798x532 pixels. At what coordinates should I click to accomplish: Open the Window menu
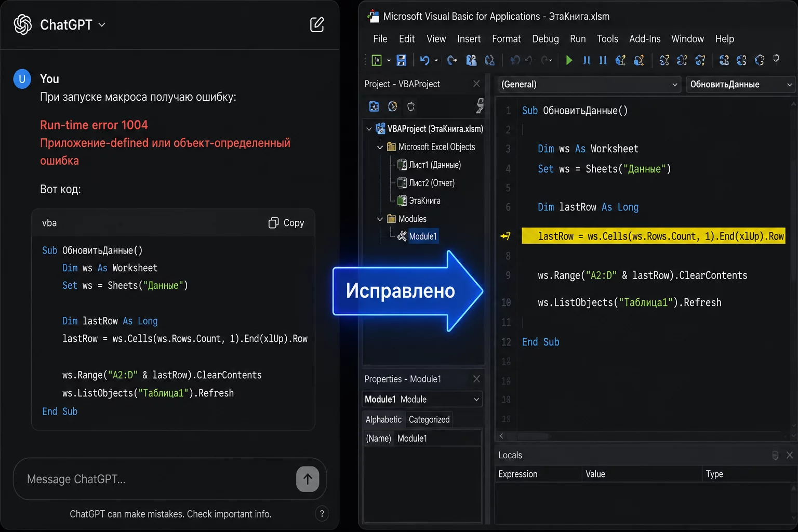pyautogui.click(x=687, y=39)
